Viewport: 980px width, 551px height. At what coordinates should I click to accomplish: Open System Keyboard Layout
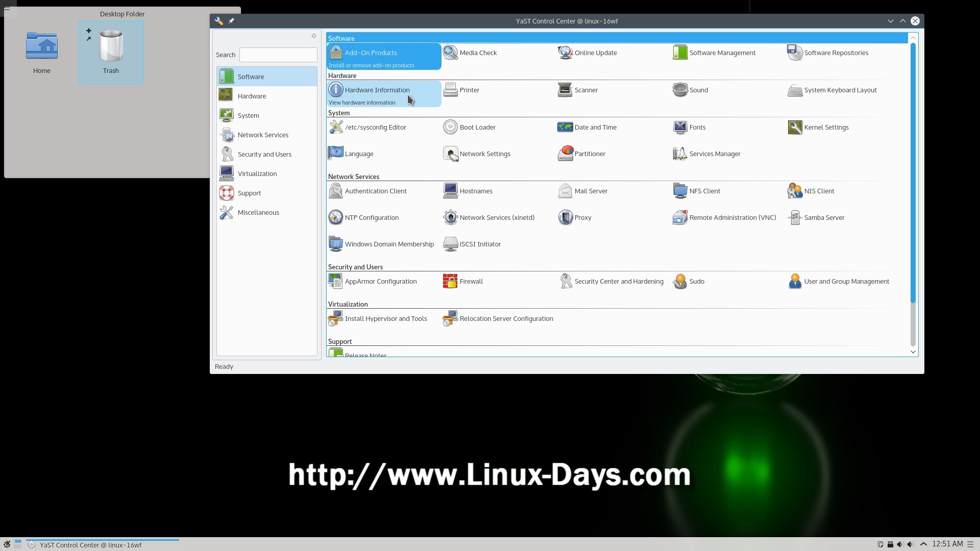click(832, 90)
